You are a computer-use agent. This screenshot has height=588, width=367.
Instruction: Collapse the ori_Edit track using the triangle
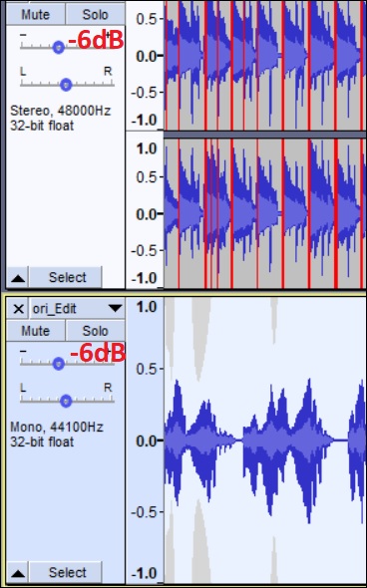(x=18, y=573)
